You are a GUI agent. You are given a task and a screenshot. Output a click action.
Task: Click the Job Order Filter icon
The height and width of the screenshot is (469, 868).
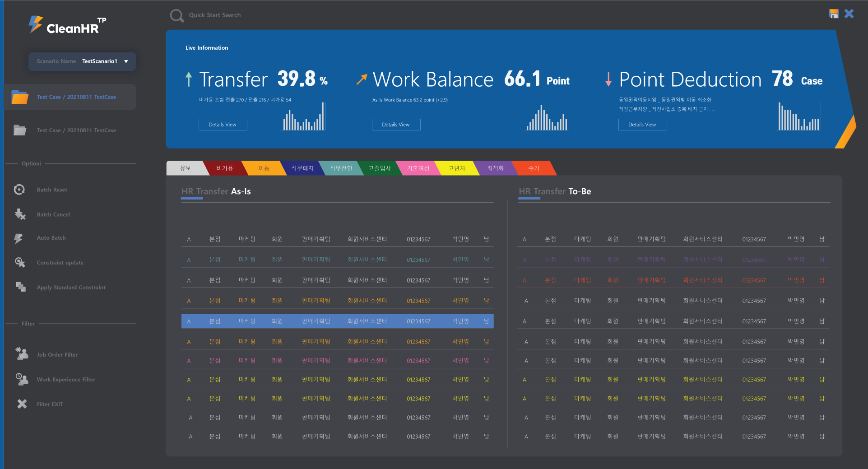pos(21,353)
